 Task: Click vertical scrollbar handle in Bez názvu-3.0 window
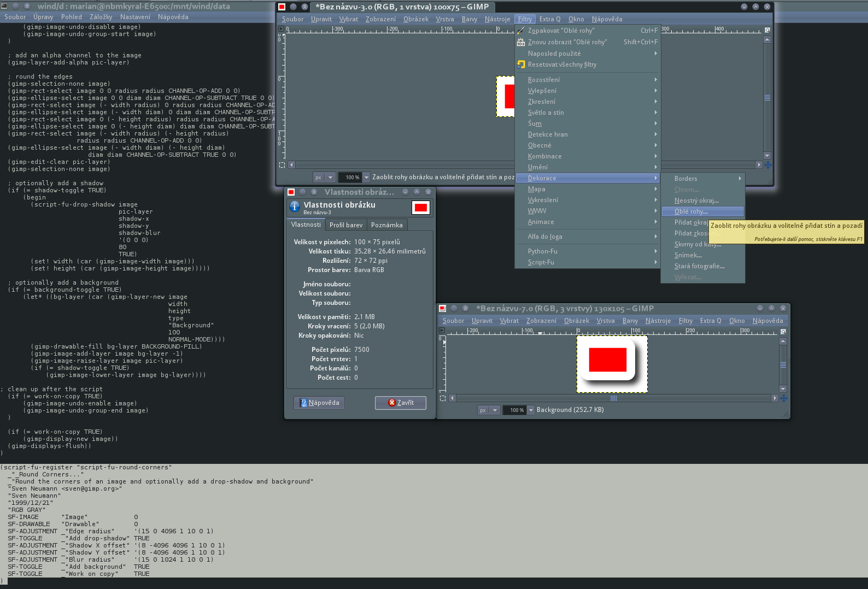click(767, 98)
